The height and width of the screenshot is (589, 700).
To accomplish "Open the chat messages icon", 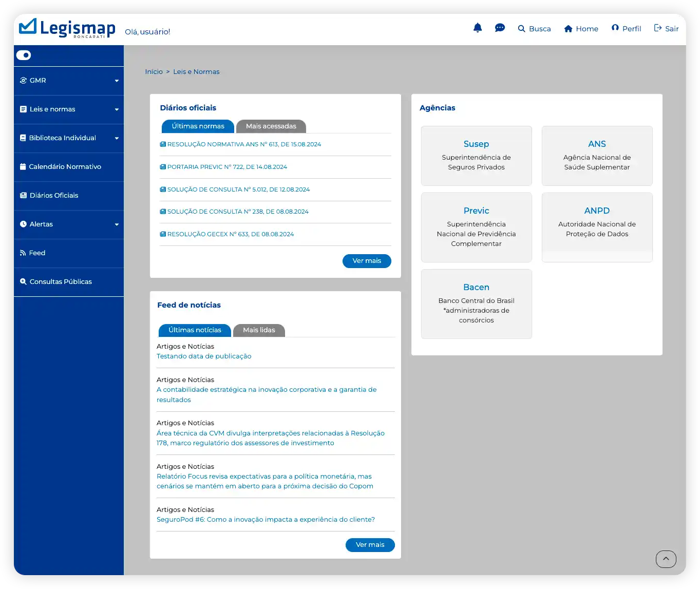I will point(500,28).
